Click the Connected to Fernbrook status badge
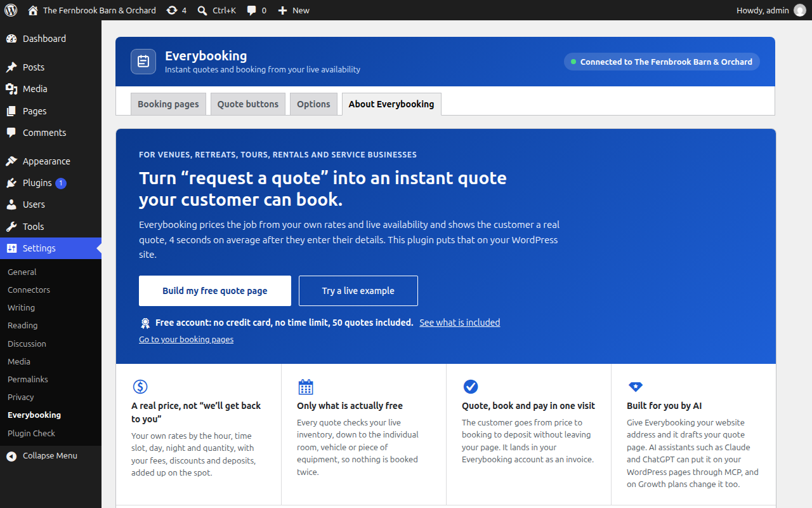812x508 pixels. 662,62
